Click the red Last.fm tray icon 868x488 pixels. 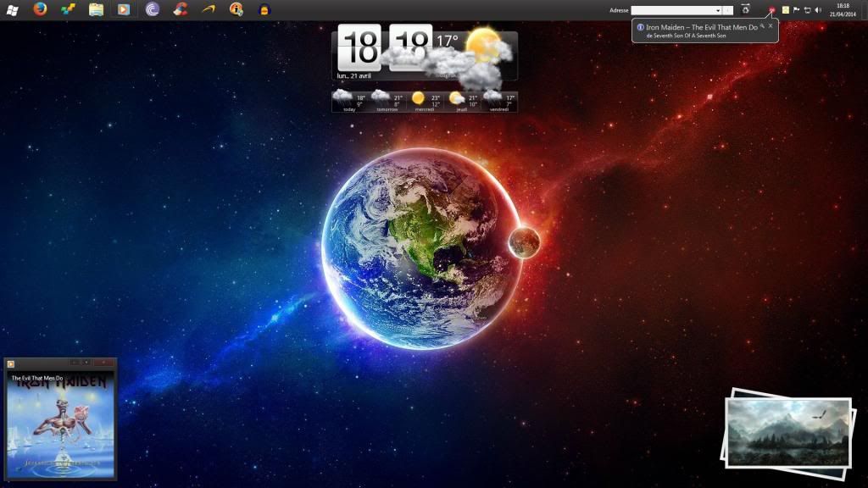pyautogui.click(x=771, y=10)
